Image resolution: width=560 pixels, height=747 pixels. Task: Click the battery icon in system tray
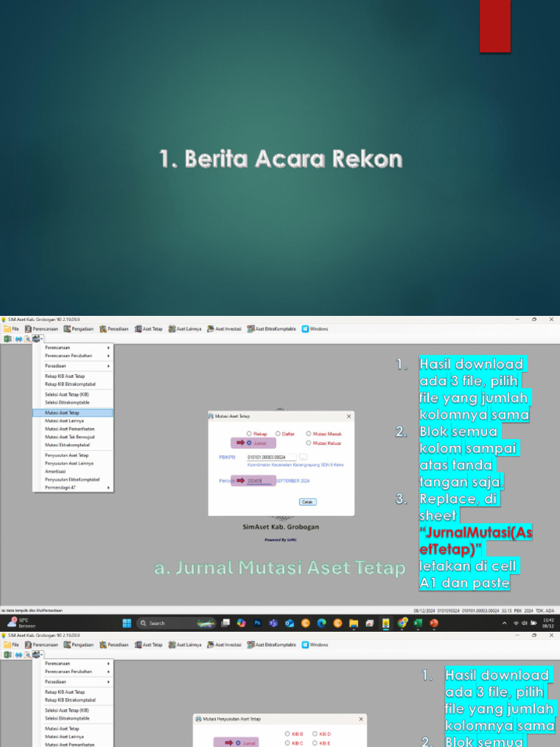click(533, 623)
